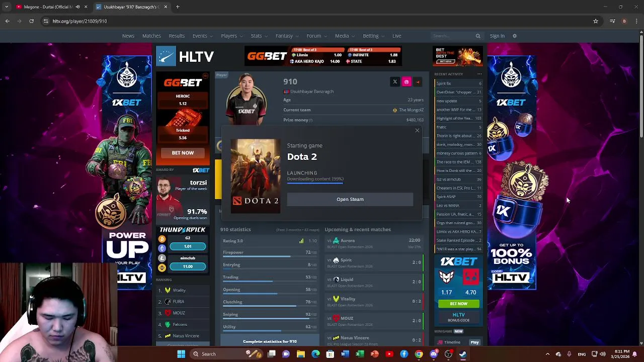Open a new browser tab
Image resolution: width=644 pixels, height=362 pixels.
[178, 7]
